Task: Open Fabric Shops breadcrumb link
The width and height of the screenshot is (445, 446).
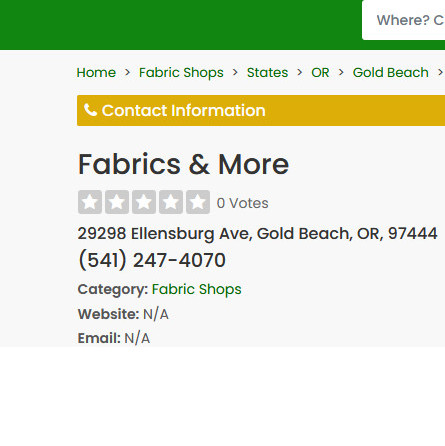Action: 181,72
